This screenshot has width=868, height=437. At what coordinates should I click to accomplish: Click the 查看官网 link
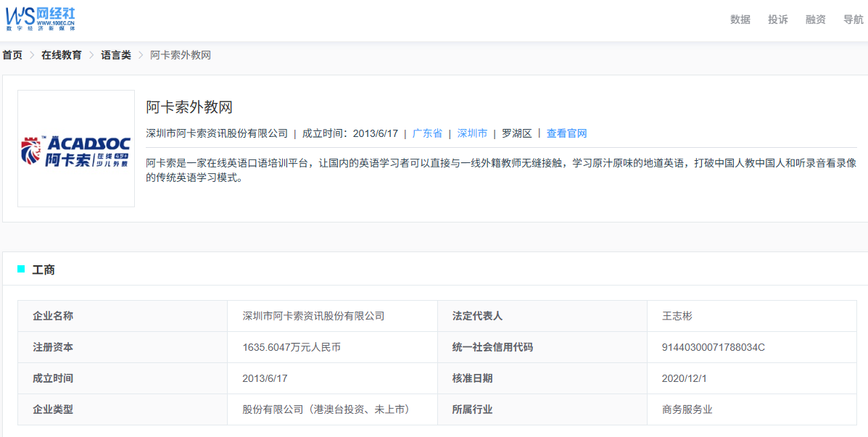tap(566, 133)
